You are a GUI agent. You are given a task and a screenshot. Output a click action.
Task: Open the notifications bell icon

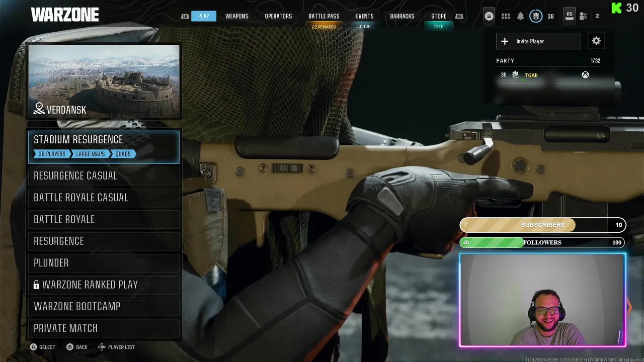(520, 16)
